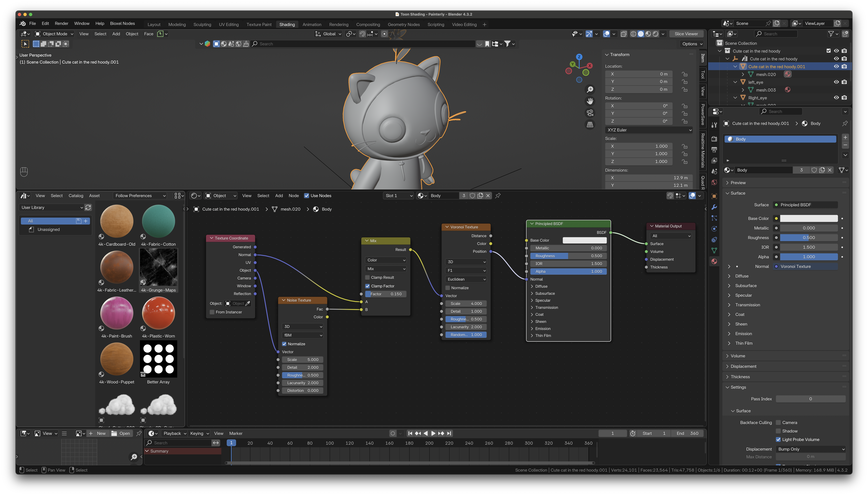Switch to the Sculpting workspace tab
Image resolution: width=868 pixels, height=495 pixels.
pyautogui.click(x=202, y=24)
